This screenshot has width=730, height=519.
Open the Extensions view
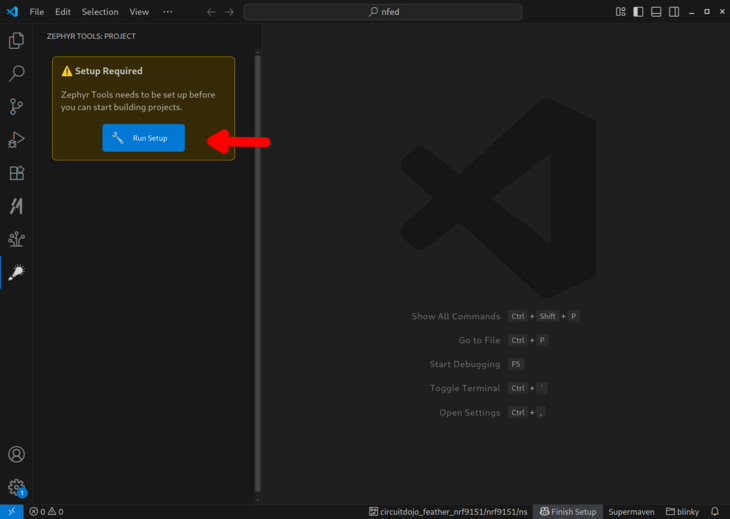click(x=16, y=173)
